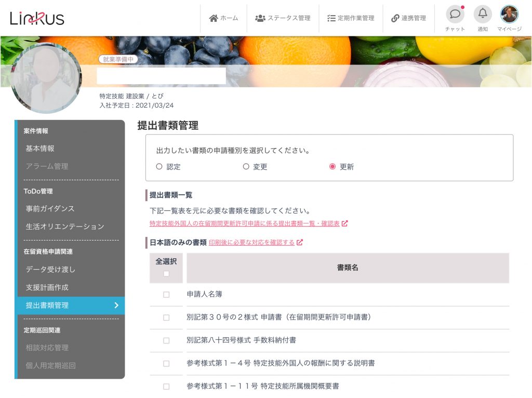532x398 pixels.
Task: Click external link icon beside 印刷後に必要な対応
Action: point(300,242)
